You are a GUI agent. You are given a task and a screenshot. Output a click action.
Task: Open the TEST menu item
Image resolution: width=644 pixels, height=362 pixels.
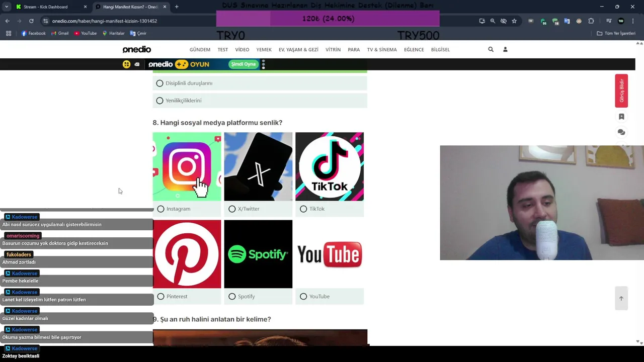point(223,50)
